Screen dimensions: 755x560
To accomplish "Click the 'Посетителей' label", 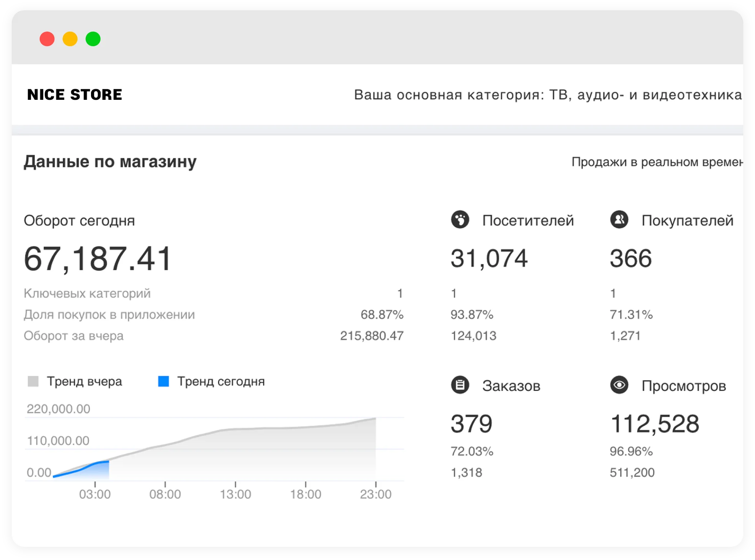I will pos(528,221).
